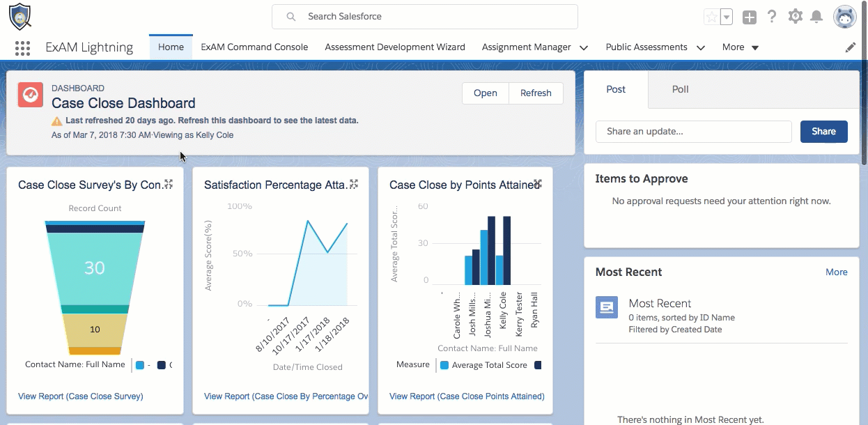This screenshot has height=425, width=868.
Task: Open the global actions plus icon
Action: [x=750, y=17]
